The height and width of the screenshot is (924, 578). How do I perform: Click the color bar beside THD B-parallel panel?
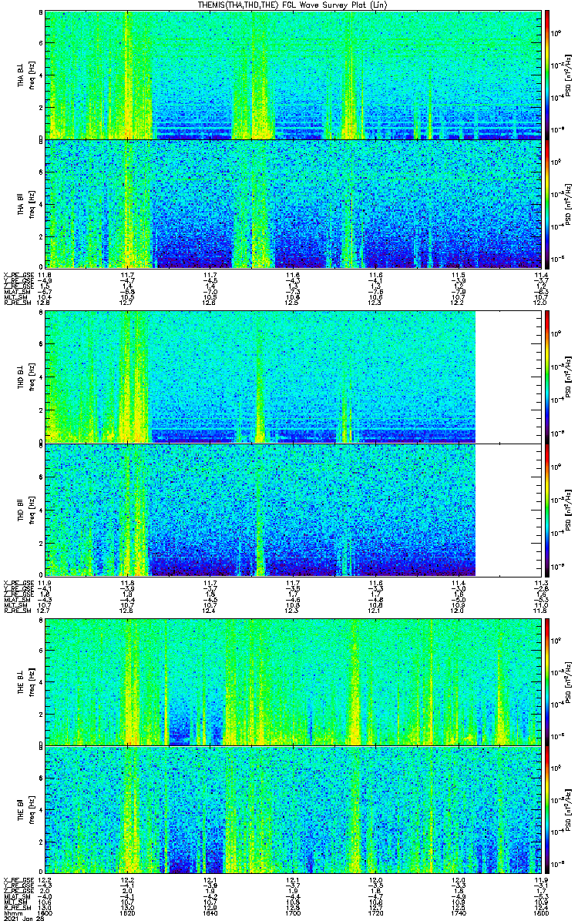tap(547, 510)
